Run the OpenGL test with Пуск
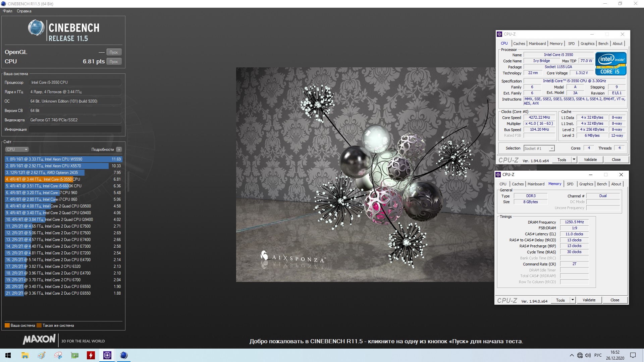644x362 pixels. click(114, 52)
